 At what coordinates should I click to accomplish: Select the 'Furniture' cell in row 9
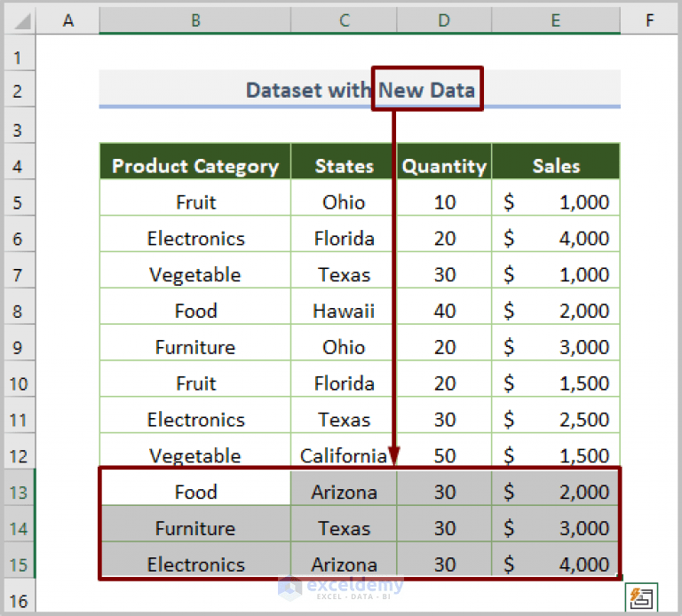coord(195,343)
